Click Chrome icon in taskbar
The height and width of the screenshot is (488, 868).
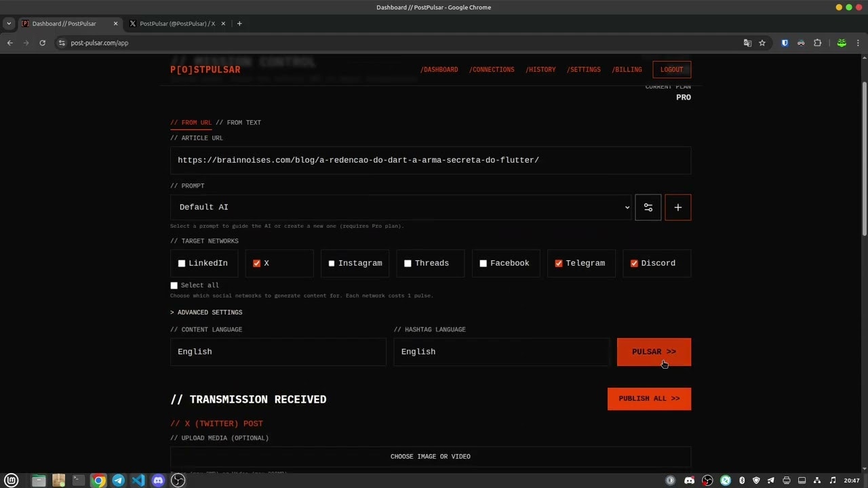(x=98, y=481)
